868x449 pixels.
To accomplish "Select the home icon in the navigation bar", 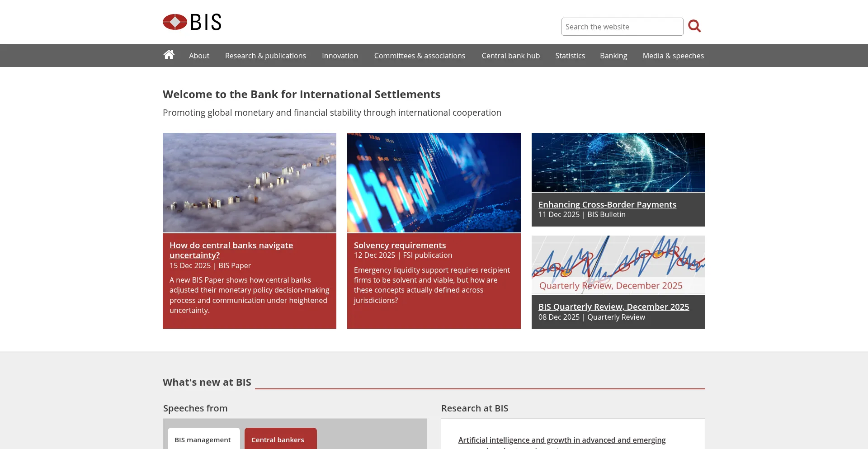I will click(169, 55).
